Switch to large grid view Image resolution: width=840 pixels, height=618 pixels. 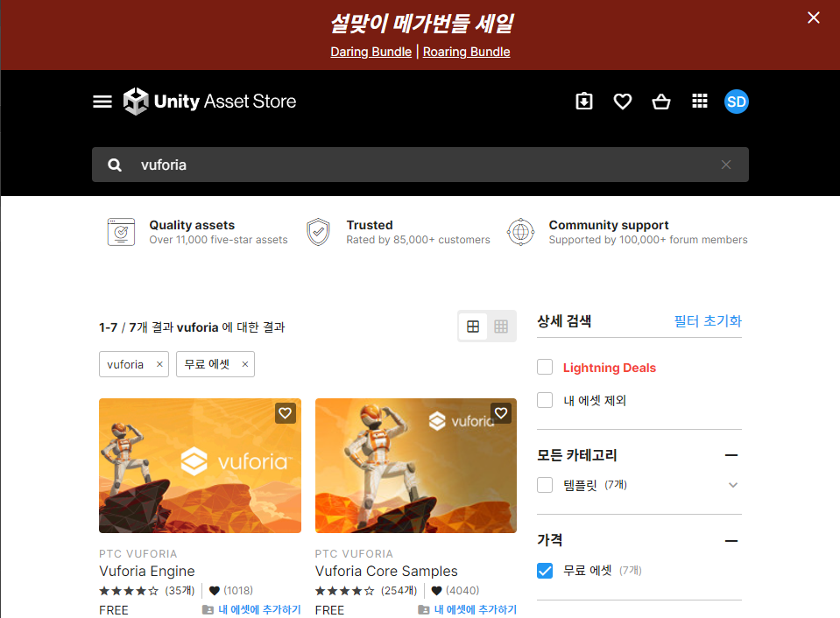coord(473,327)
